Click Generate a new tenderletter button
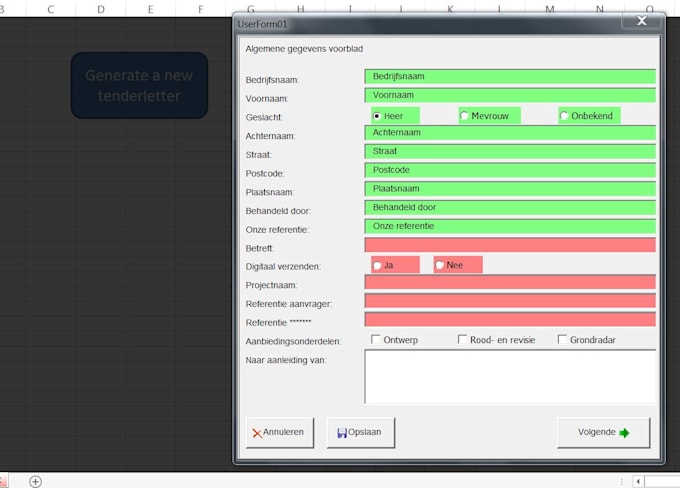Screen dimensions: 680x488 click(139, 85)
